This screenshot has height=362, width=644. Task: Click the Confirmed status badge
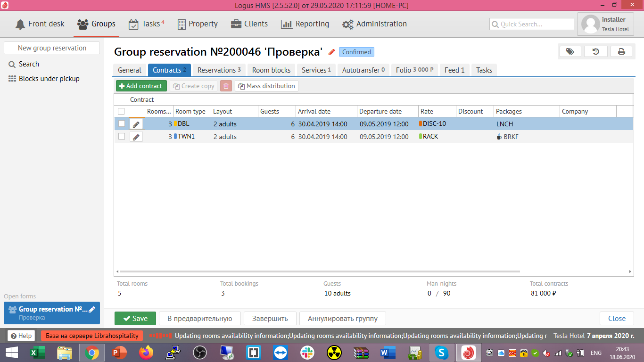(356, 52)
